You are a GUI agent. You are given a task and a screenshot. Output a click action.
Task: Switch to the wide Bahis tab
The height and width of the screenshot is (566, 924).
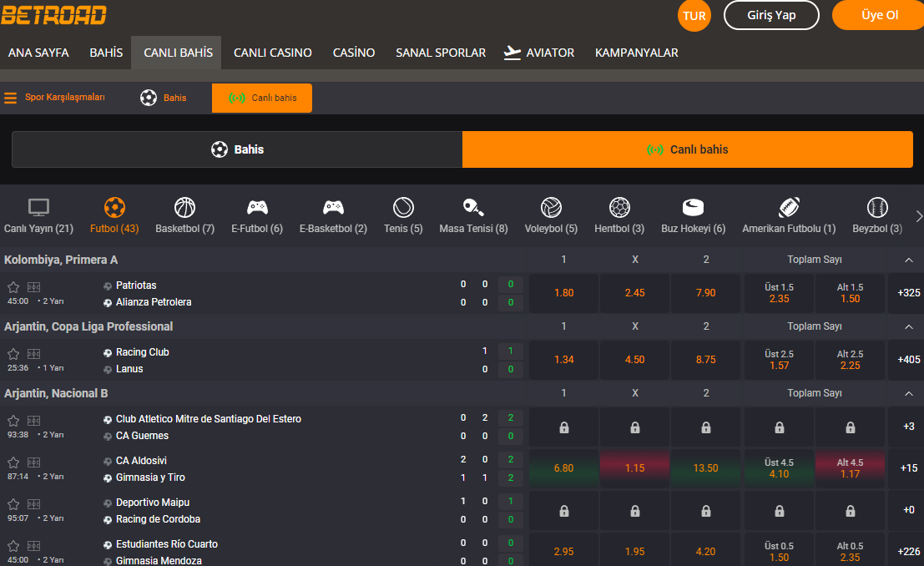coord(237,149)
